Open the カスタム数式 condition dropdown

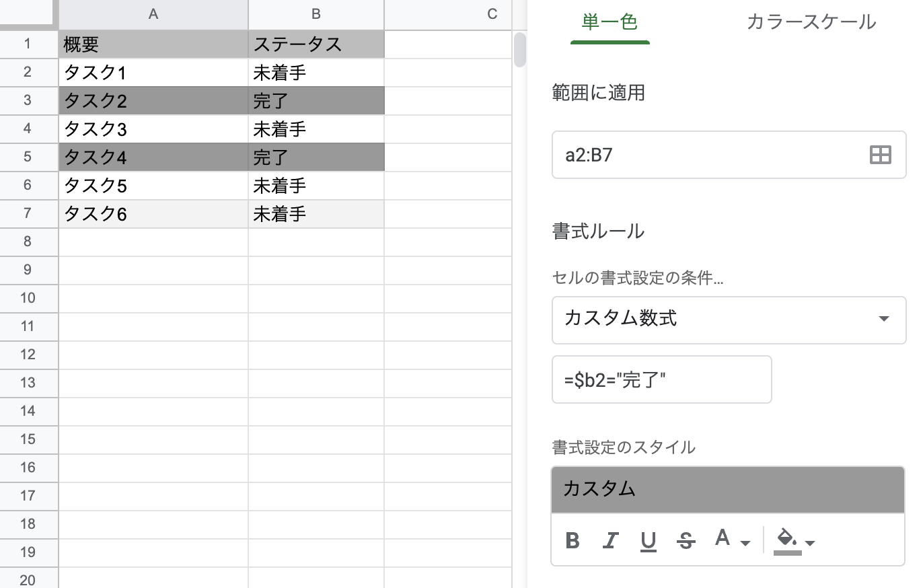729,319
